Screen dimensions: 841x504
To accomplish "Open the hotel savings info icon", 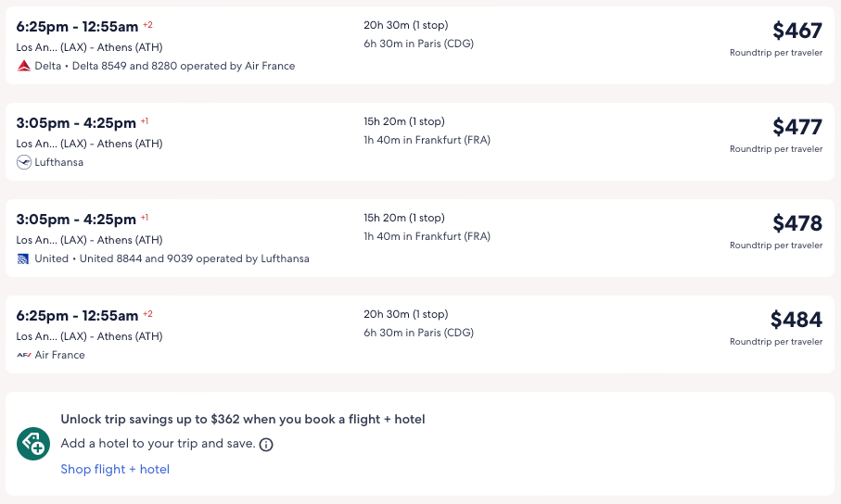I will click(266, 445).
